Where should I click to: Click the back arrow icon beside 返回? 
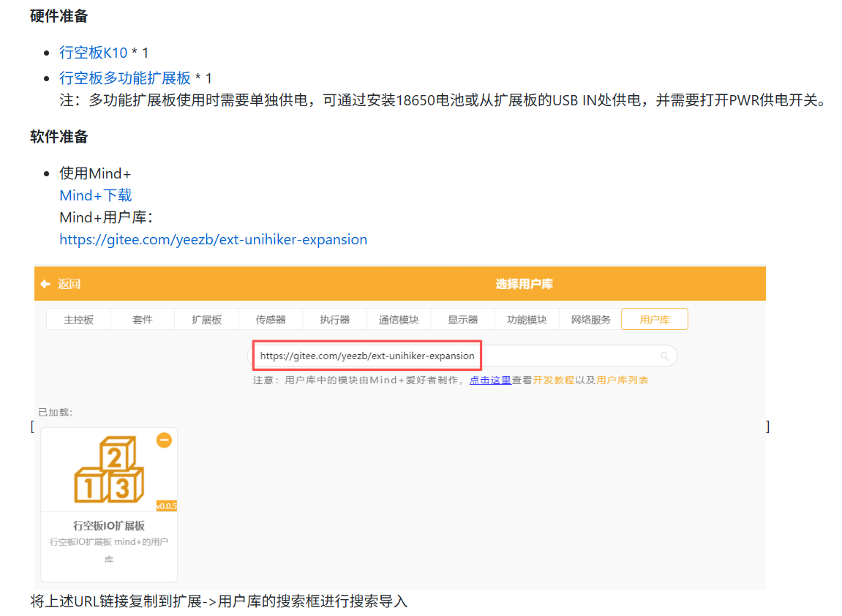click(x=45, y=284)
